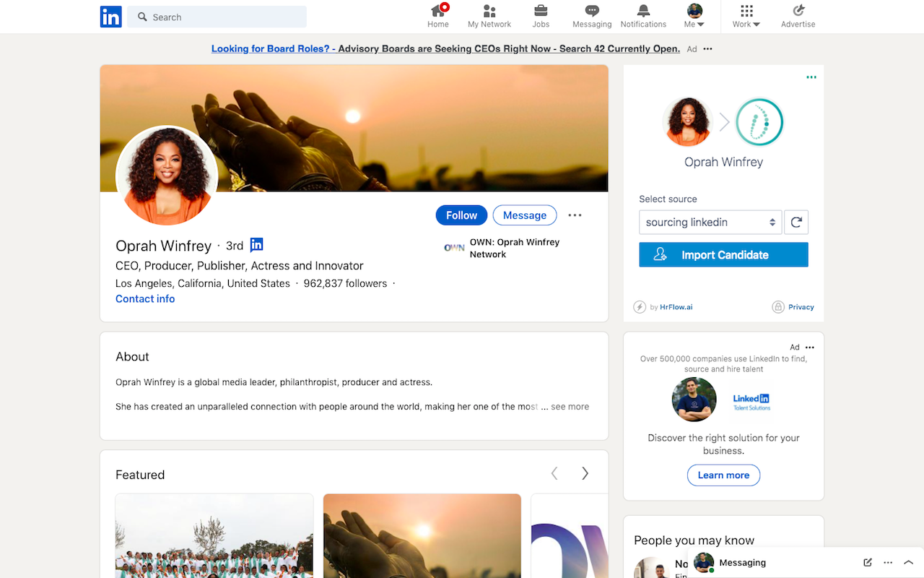Viewport: 924px width, 578px height.
Task: Open the Jobs section
Action: pos(541,17)
